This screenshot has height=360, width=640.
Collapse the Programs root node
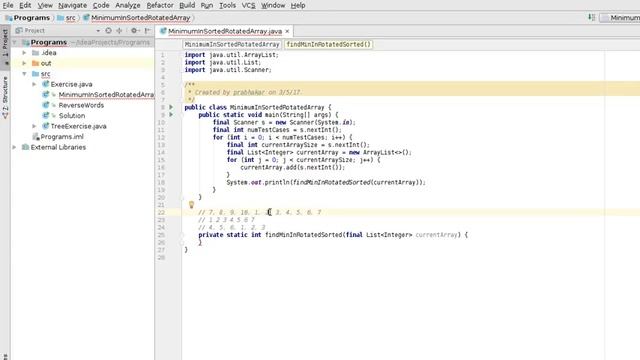15,42
